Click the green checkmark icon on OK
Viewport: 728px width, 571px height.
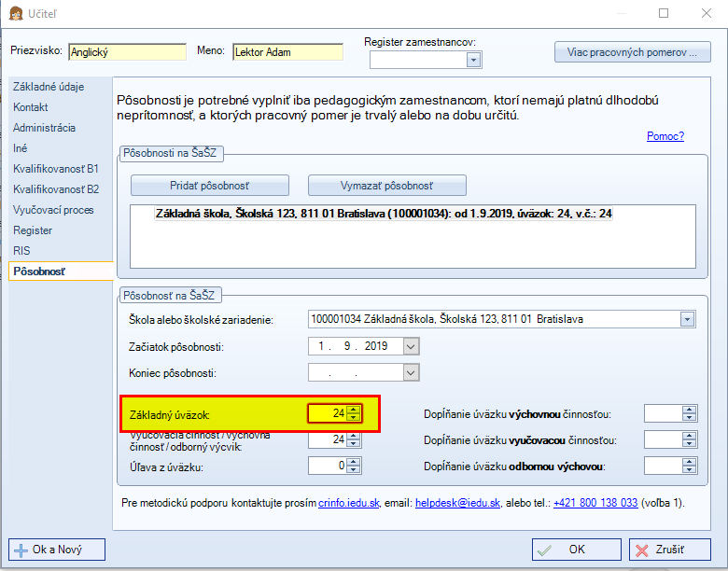(545, 550)
